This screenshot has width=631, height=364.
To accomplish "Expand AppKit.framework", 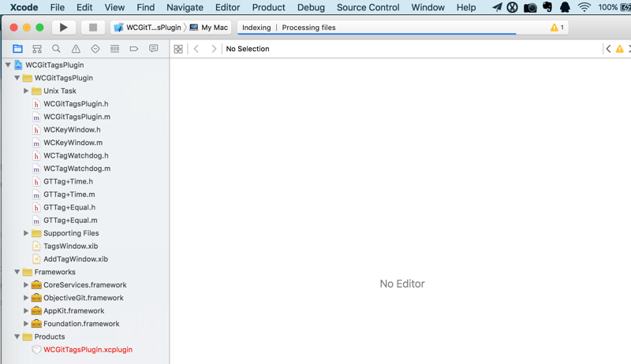I will coord(26,310).
